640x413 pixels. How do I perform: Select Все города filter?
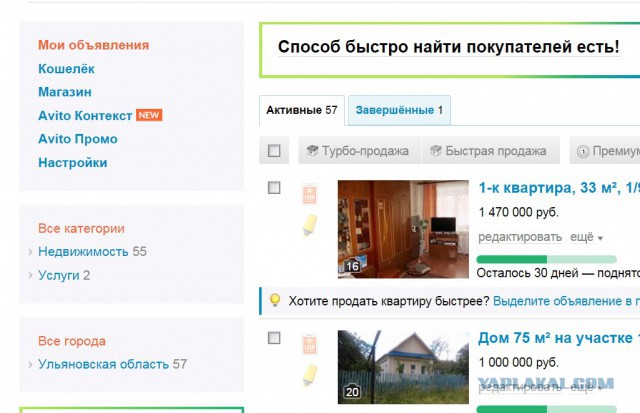(72, 341)
